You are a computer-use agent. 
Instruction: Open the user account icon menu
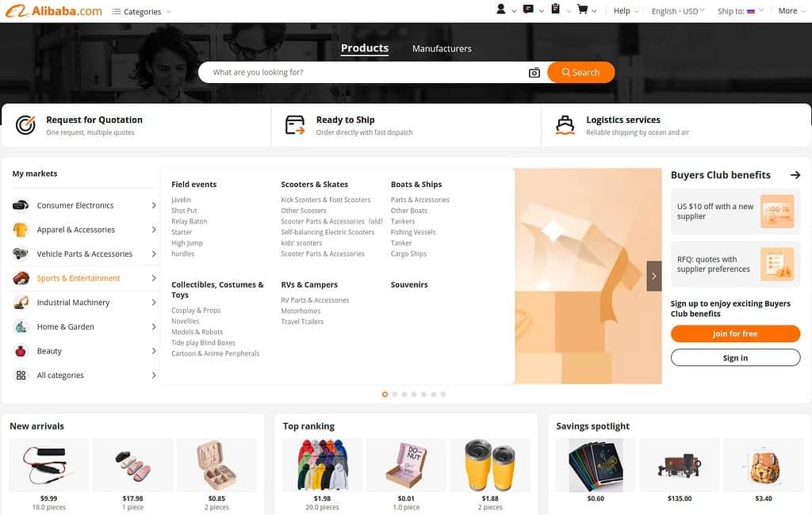pyautogui.click(x=501, y=10)
